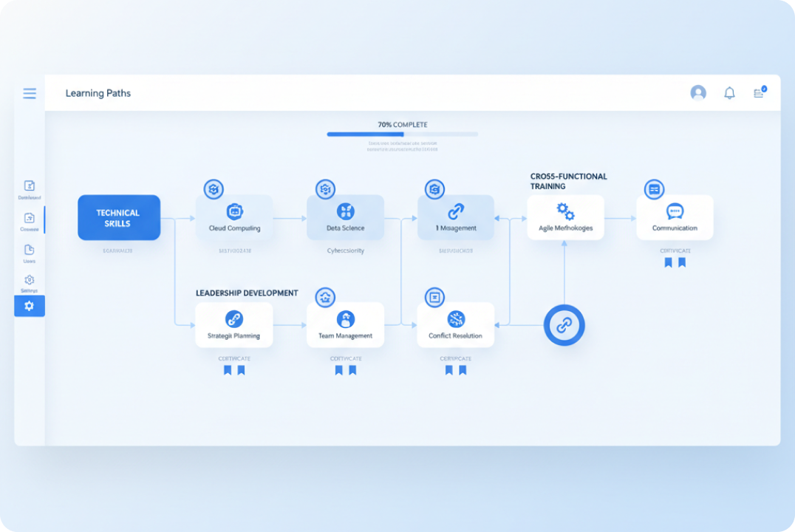
Task: Click the certificate bookmarks under Communication
Action: [675, 262]
